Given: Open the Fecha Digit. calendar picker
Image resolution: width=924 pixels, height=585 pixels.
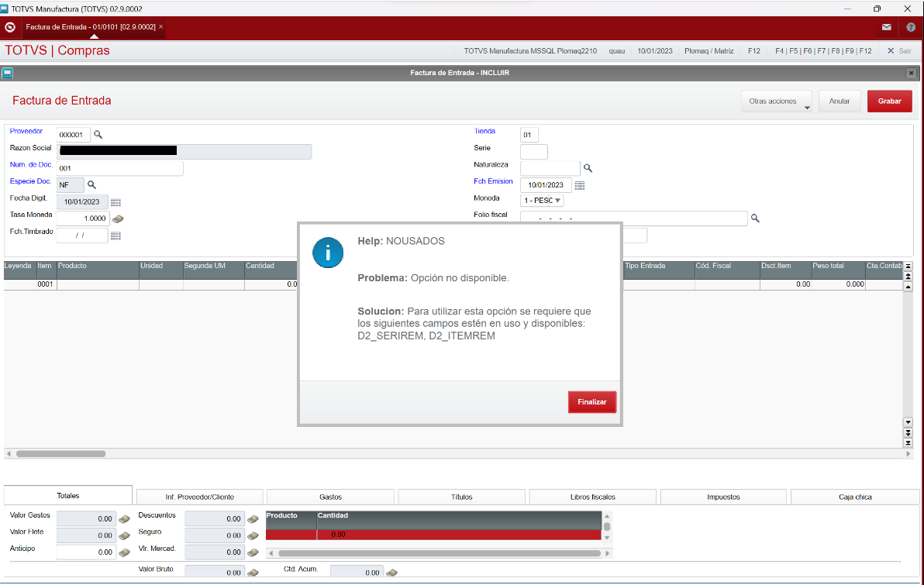Looking at the screenshot, I should (116, 202).
